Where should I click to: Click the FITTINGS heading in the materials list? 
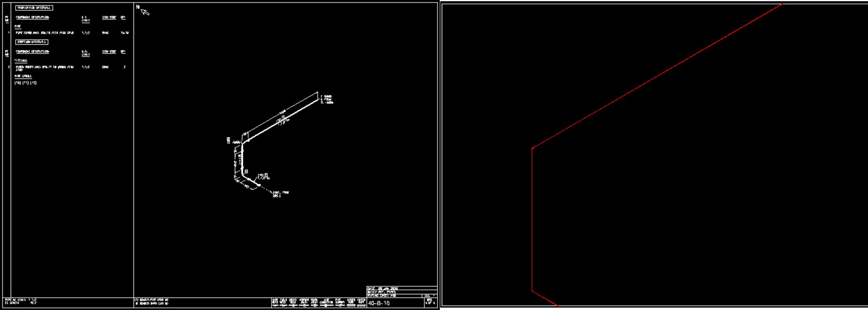(21, 60)
